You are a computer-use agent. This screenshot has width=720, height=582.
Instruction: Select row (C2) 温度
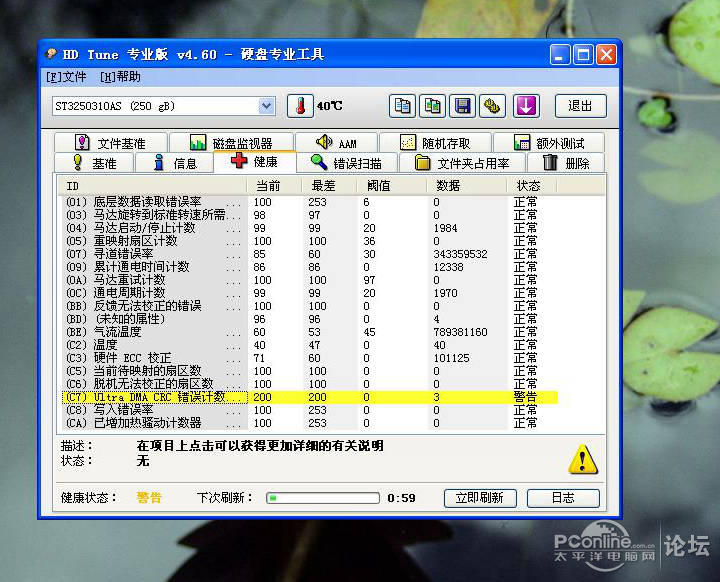click(309, 345)
